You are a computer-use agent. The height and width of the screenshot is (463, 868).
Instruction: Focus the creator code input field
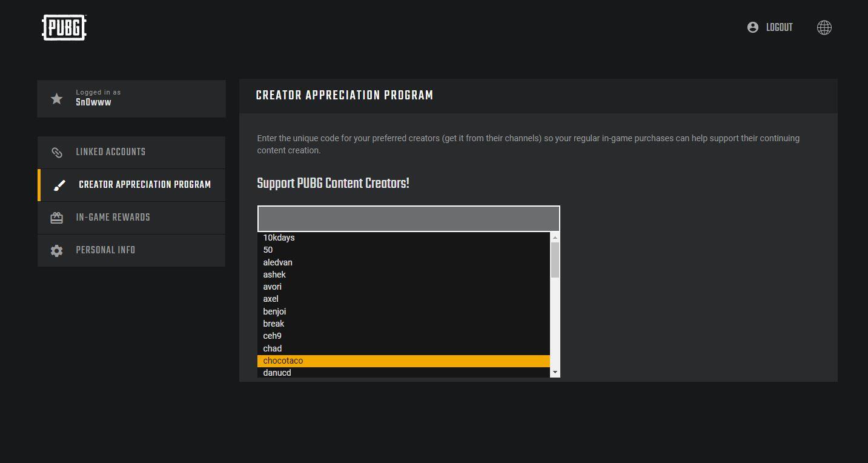tap(408, 219)
